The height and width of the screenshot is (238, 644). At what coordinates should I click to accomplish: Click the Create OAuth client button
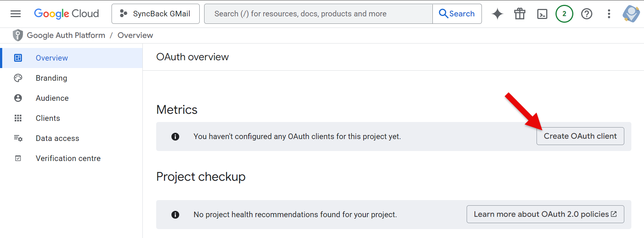click(580, 136)
